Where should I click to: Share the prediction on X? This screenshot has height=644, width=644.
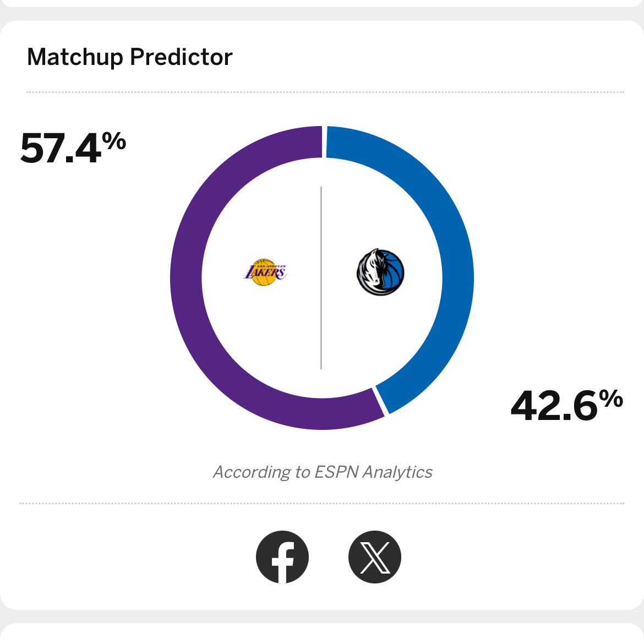[x=375, y=557]
